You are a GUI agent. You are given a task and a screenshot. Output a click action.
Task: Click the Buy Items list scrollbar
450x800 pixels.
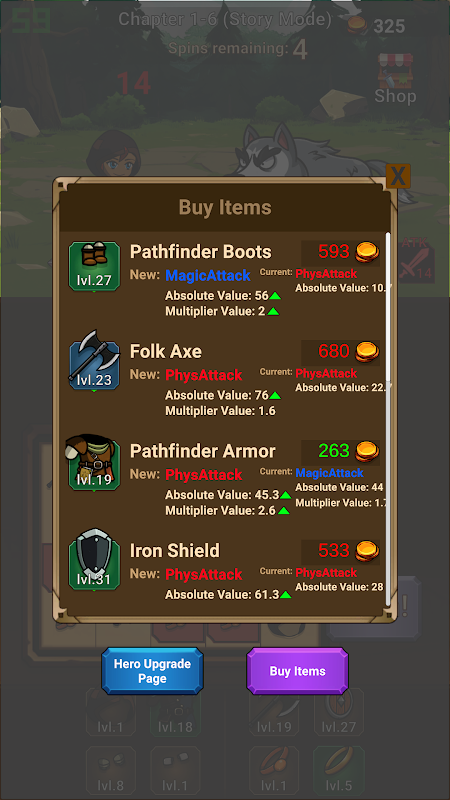pyautogui.click(x=388, y=418)
